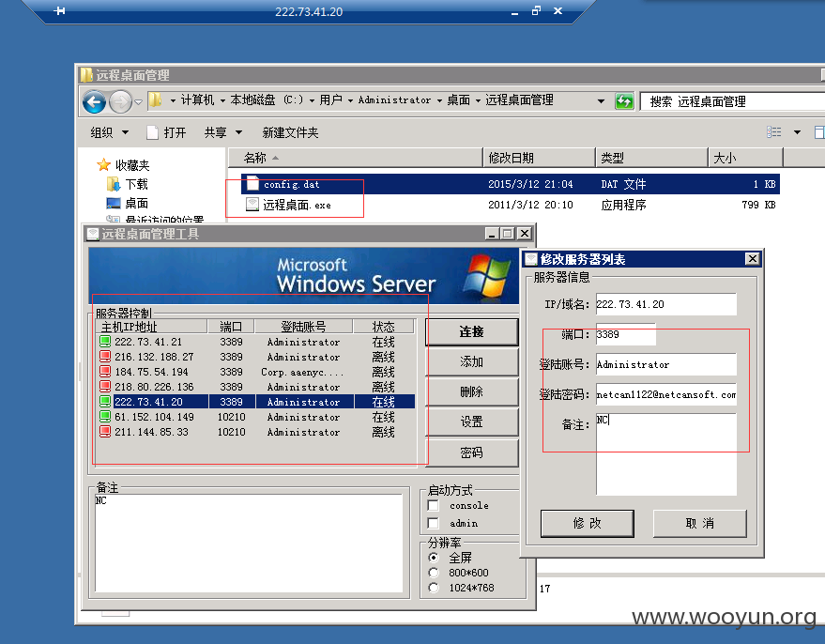
Task: Click the IP/域名 input field
Action: [666, 304]
